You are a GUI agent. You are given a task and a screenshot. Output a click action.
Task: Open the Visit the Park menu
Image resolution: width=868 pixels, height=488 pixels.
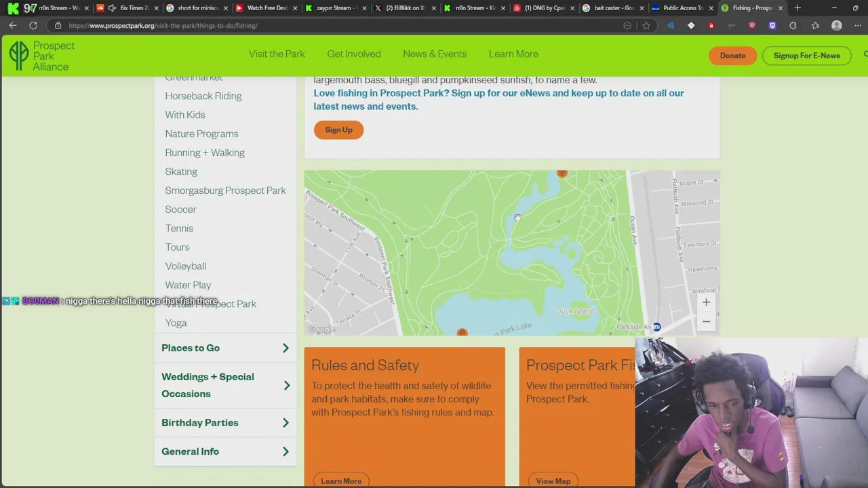click(277, 54)
